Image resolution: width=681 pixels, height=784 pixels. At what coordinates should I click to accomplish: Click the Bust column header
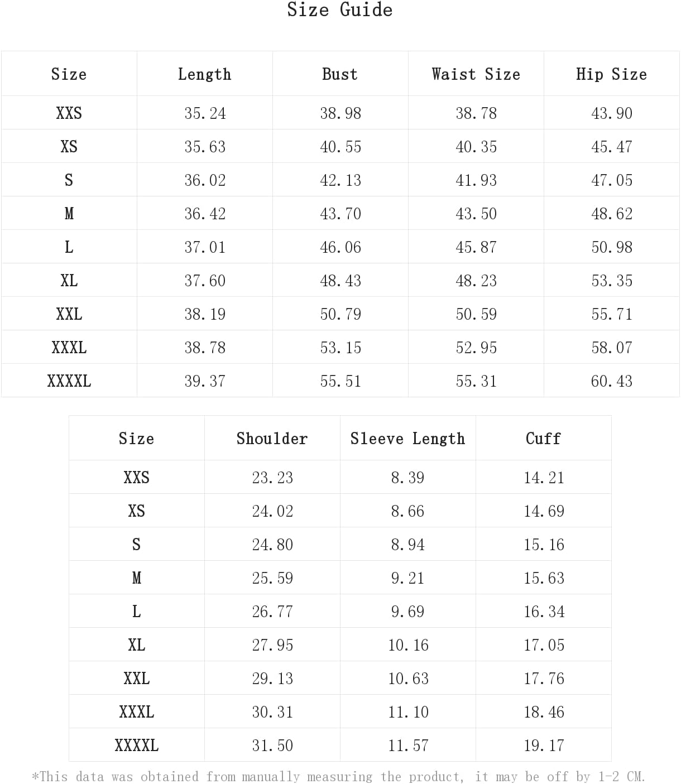tap(340, 74)
